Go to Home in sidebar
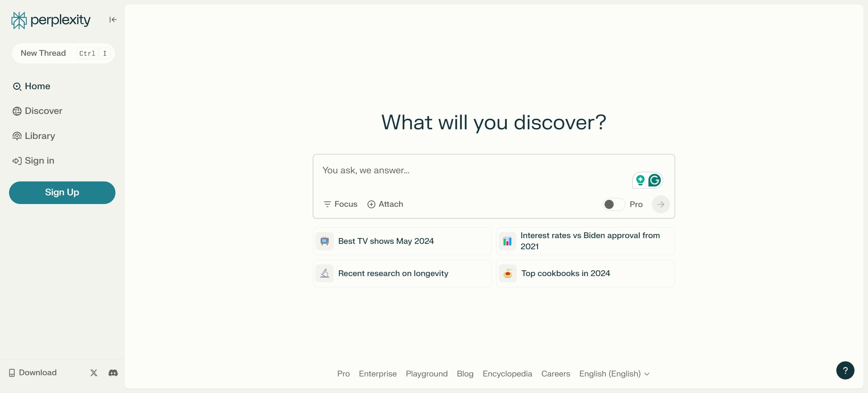This screenshot has width=868, height=393. (31, 86)
